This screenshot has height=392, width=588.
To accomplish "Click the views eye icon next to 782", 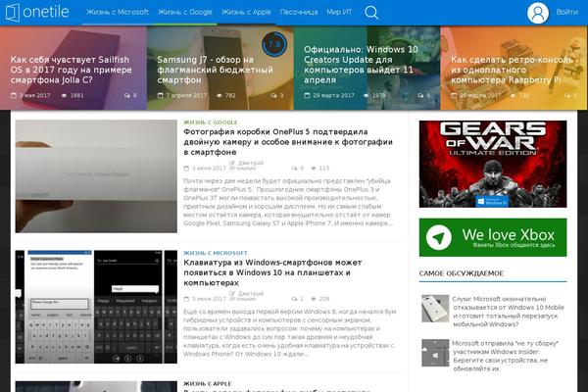I will 220,96.
